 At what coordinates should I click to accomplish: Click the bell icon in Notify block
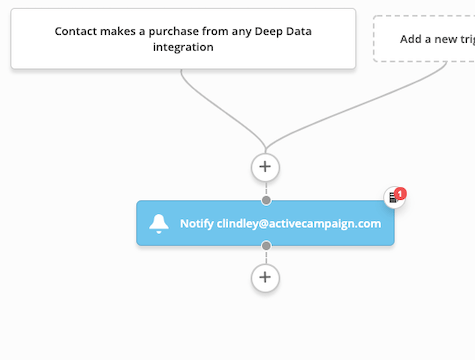point(159,224)
